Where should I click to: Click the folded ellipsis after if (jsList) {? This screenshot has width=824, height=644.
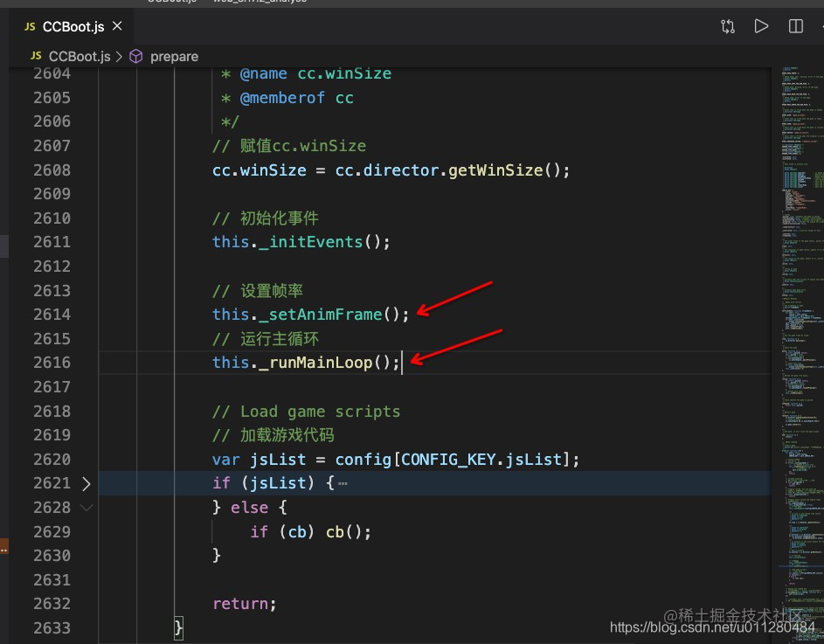click(343, 484)
